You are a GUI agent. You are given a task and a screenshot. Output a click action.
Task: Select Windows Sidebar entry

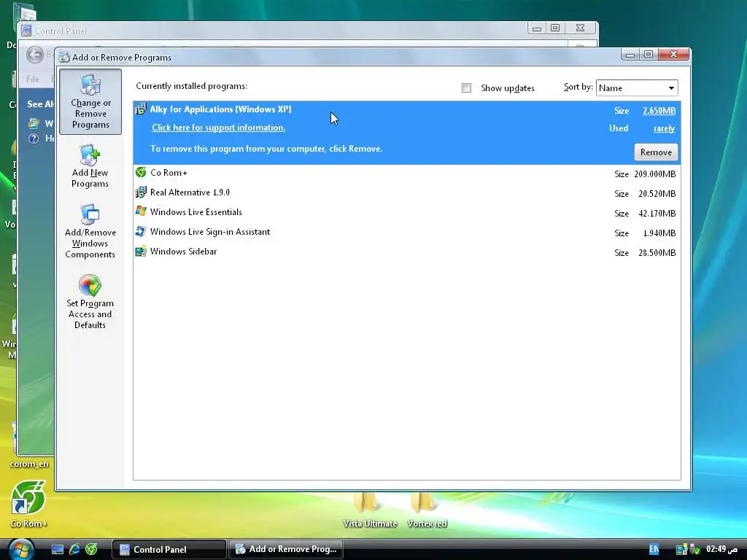(407, 252)
